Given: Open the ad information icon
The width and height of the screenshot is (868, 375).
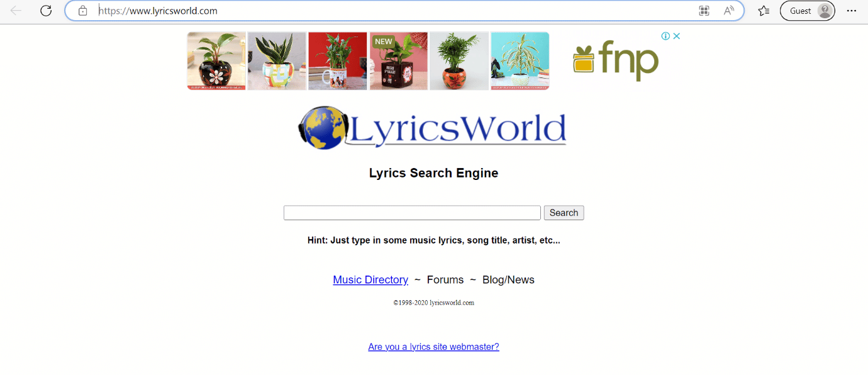Looking at the screenshot, I should pos(665,36).
